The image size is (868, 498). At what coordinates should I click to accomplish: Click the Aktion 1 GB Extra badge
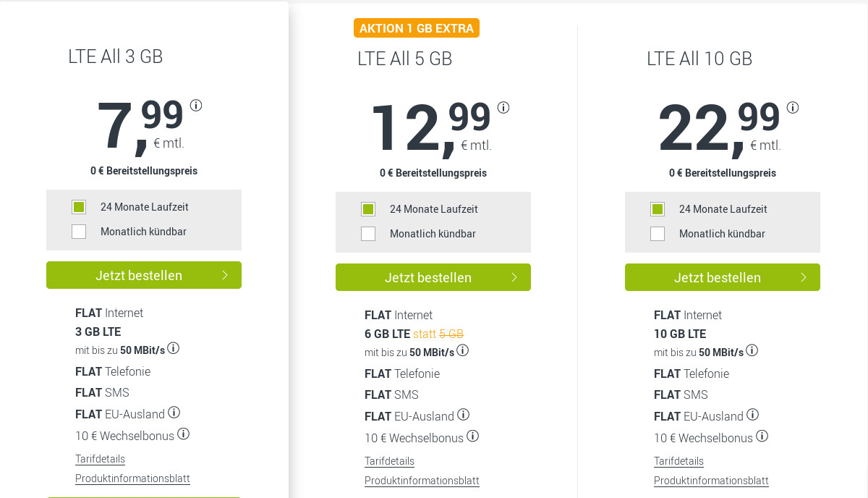[x=417, y=28]
